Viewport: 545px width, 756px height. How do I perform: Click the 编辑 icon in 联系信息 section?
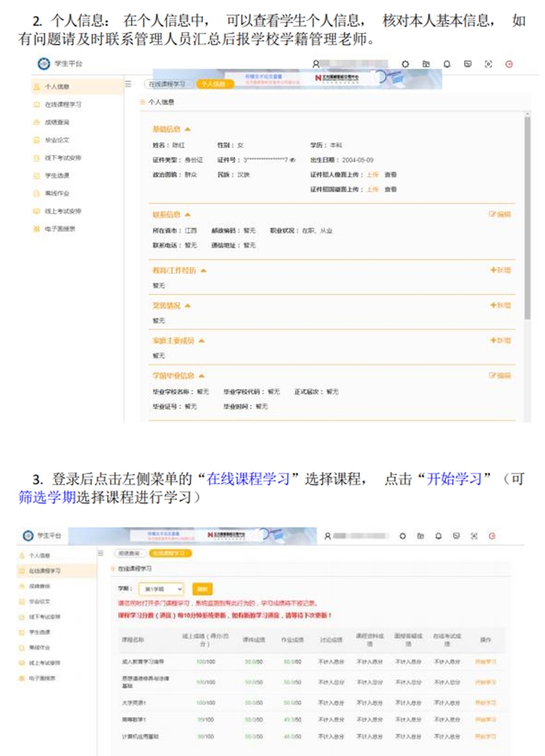[x=500, y=214]
